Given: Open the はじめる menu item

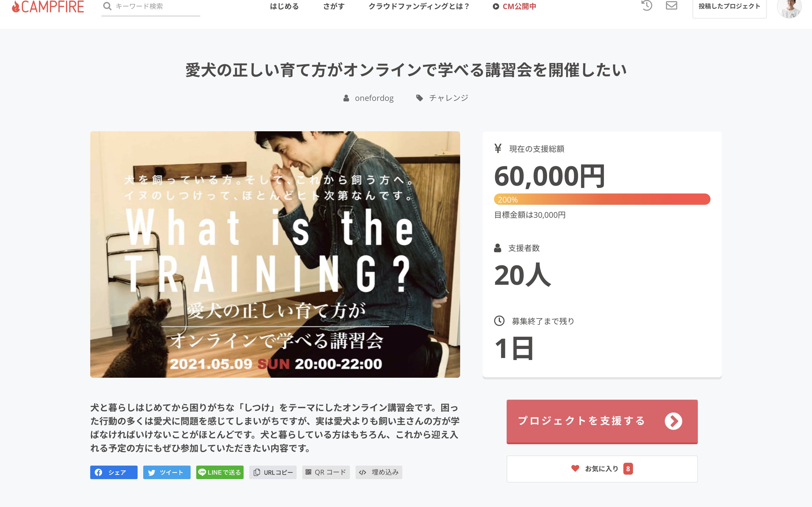Looking at the screenshot, I should (284, 6).
